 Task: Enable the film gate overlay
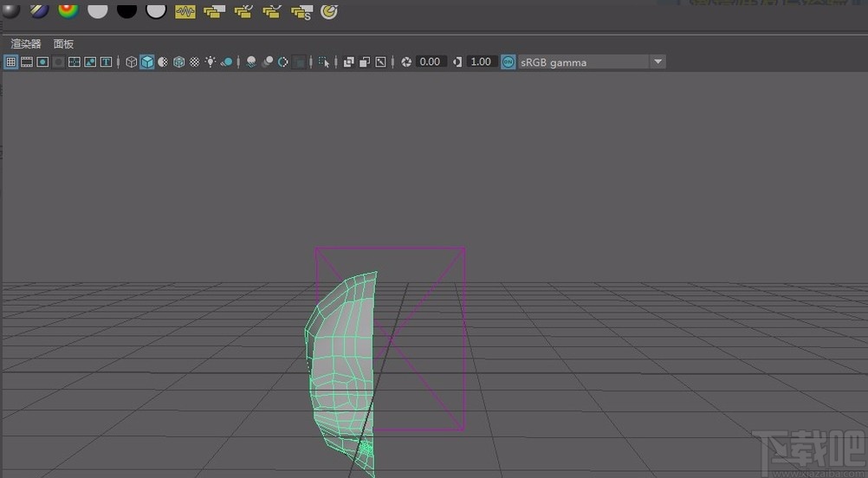(x=27, y=62)
